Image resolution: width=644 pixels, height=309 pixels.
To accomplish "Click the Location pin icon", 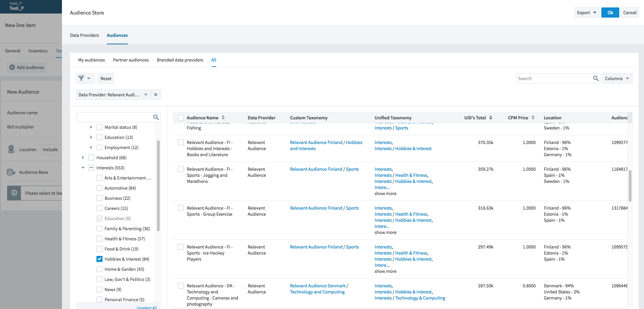I will (11, 149).
